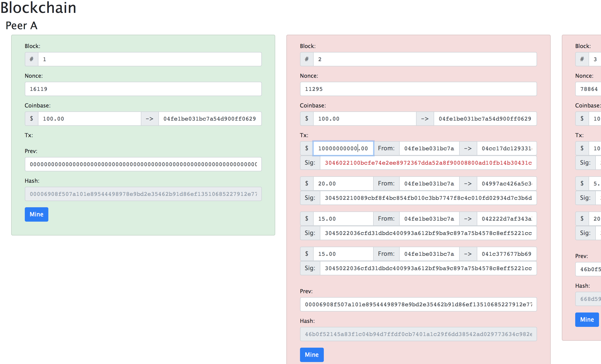The width and height of the screenshot is (601, 364).
Task: Click the Coinbase label in block 1
Action: [37, 105]
